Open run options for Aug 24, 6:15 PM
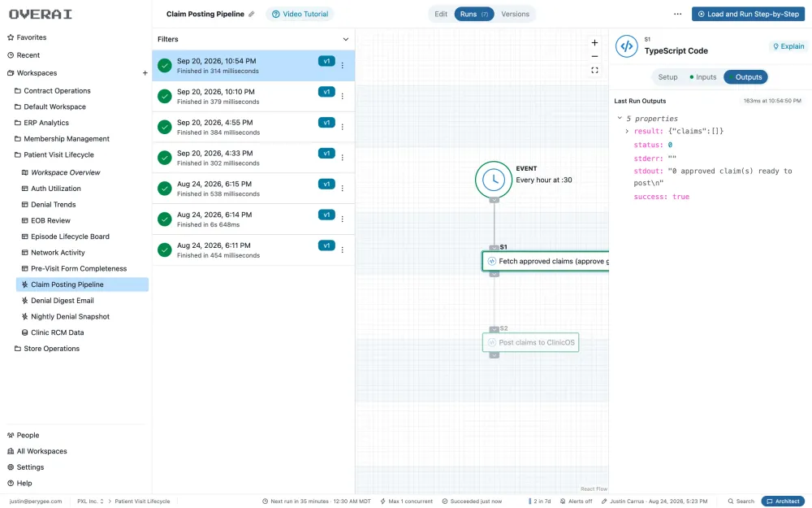Viewport: 812px width, 508px height. pos(343,189)
